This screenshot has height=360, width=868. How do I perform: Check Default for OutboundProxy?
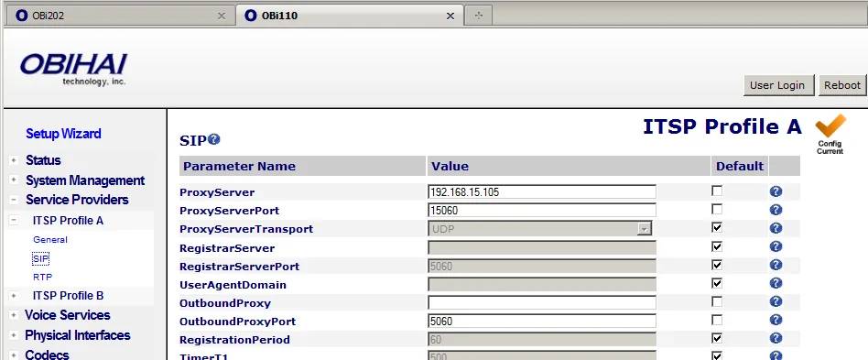click(717, 301)
